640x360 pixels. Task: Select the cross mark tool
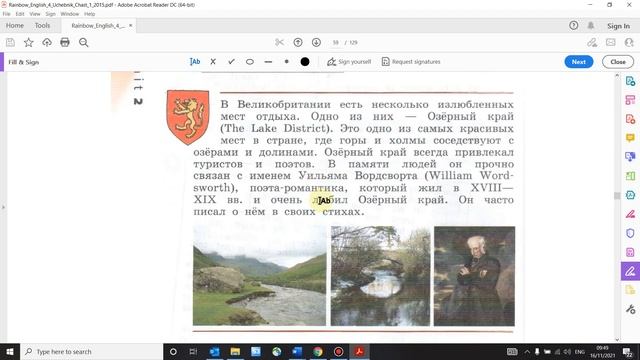click(x=213, y=62)
